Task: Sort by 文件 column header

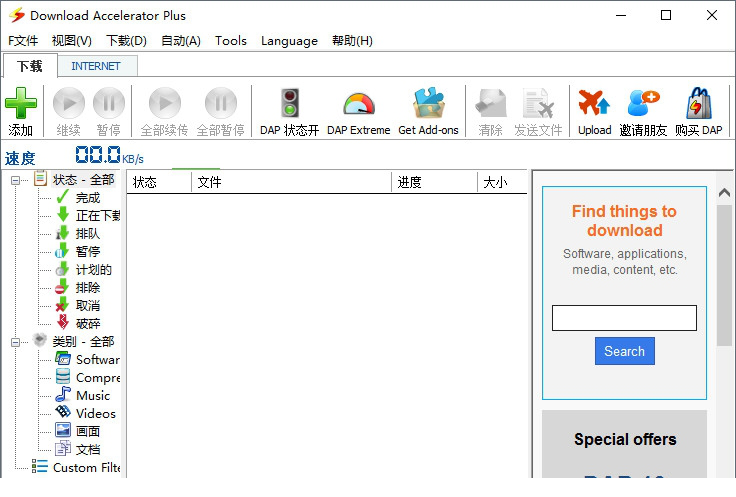Action: (291, 182)
